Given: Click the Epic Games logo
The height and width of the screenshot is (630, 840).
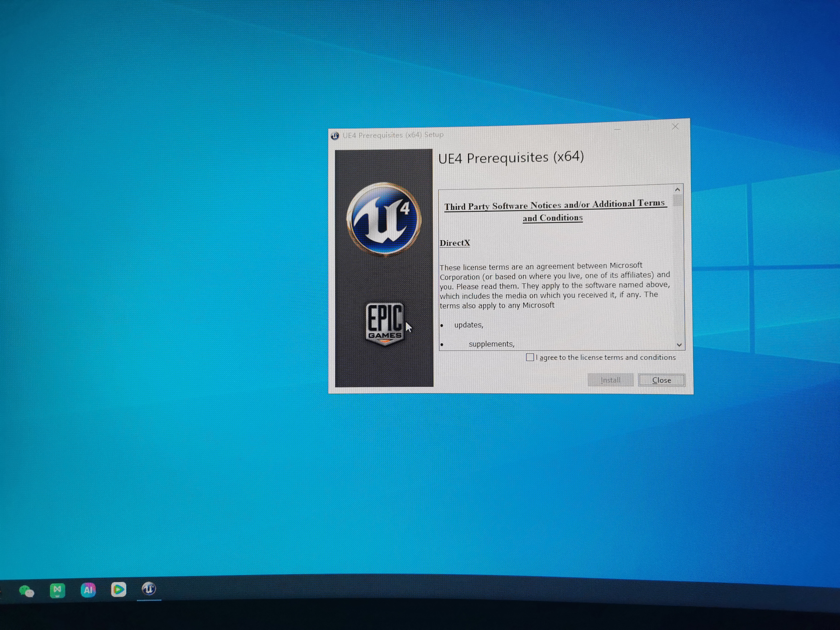Looking at the screenshot, I should 385,324.
